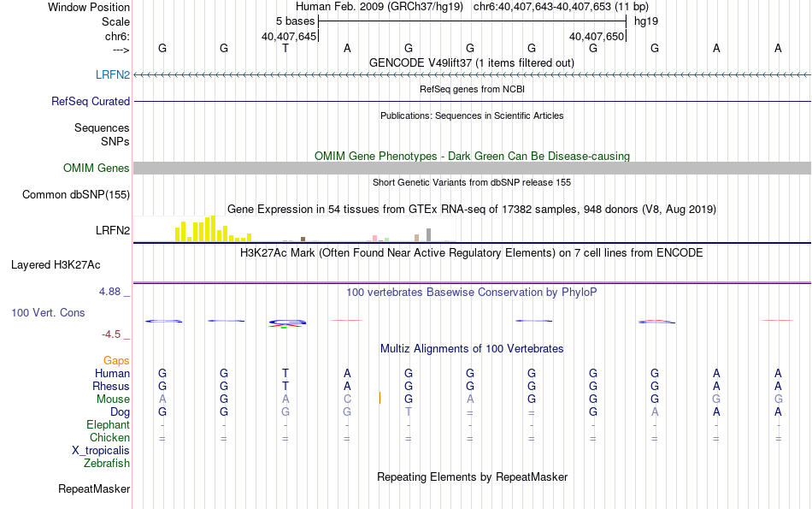Select the Elephant species row label

pyautogui.click(x=109, y=425)
